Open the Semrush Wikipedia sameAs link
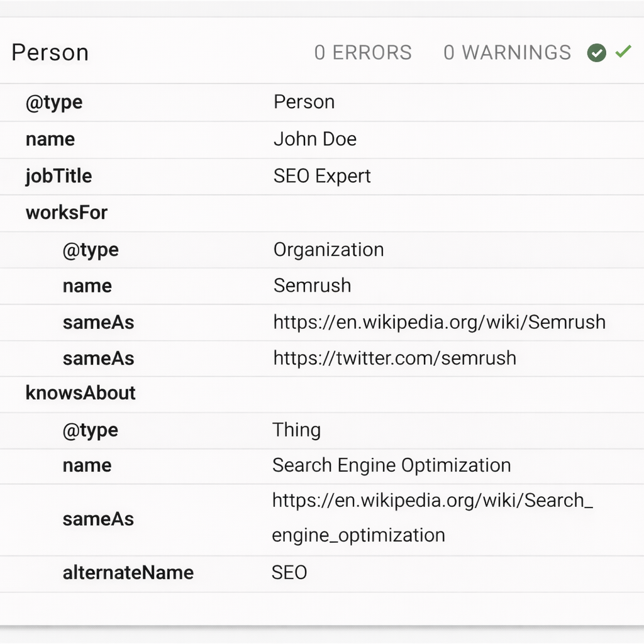 click(439, 322)
